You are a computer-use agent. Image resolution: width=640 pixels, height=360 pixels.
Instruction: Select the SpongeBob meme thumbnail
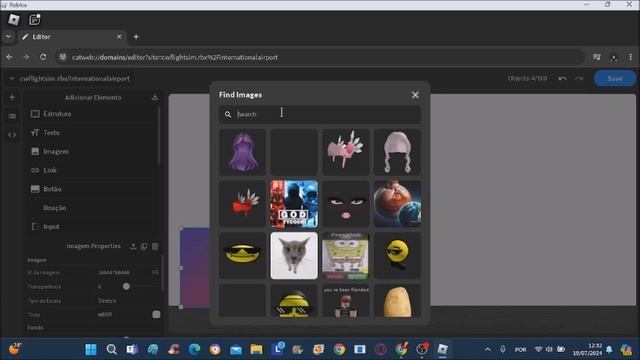pyautogui.click(x=346, y=256)
